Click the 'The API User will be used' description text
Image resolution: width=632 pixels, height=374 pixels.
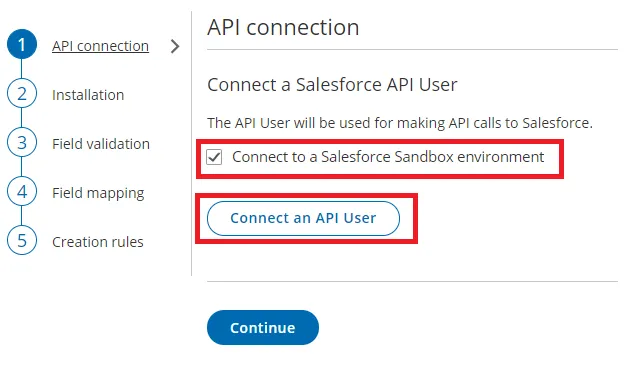[400, 123]
